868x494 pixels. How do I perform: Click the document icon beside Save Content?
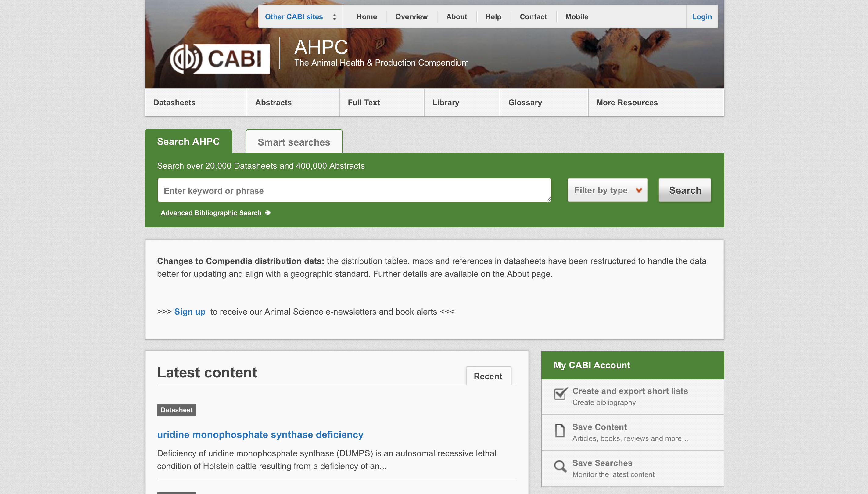pyautogui.click(x=560, y=431)
